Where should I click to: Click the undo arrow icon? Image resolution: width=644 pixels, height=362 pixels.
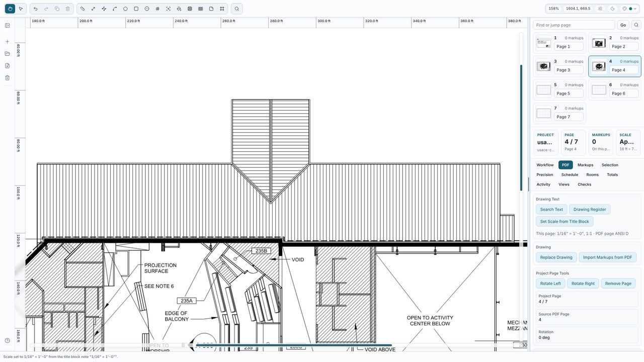pyautogui.click(x=35, y=9)
